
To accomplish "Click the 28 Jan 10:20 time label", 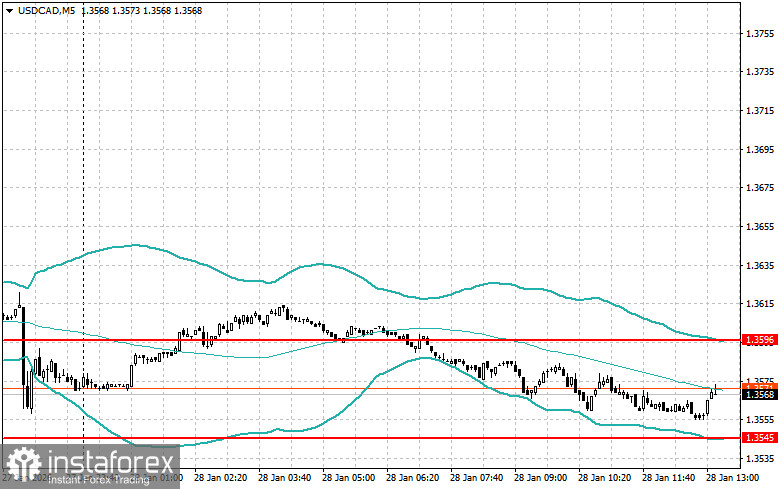I will (x=604, y=478).
